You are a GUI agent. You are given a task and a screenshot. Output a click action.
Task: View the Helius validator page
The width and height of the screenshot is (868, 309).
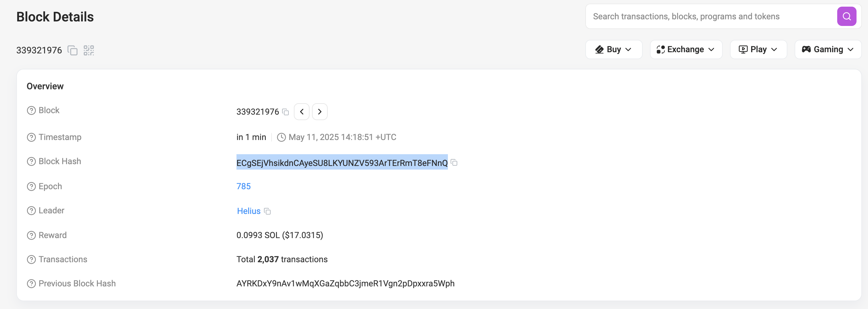click(248, 211)
